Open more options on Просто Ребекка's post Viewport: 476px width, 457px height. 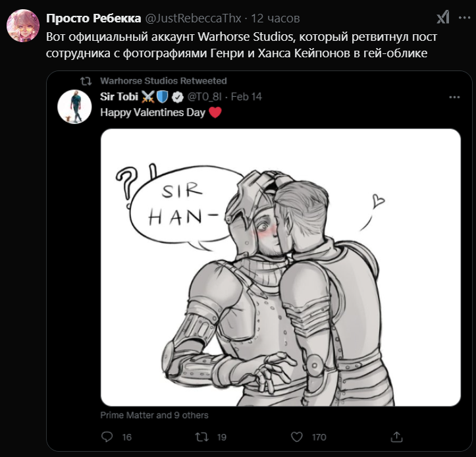463,17
